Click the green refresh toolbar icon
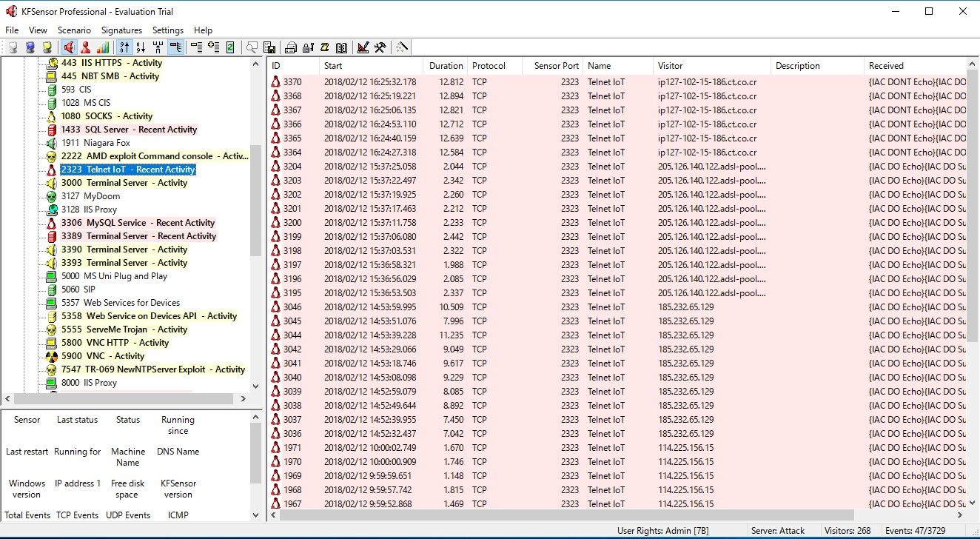Viewport: 980px width, 539px height. click(230, 47)
